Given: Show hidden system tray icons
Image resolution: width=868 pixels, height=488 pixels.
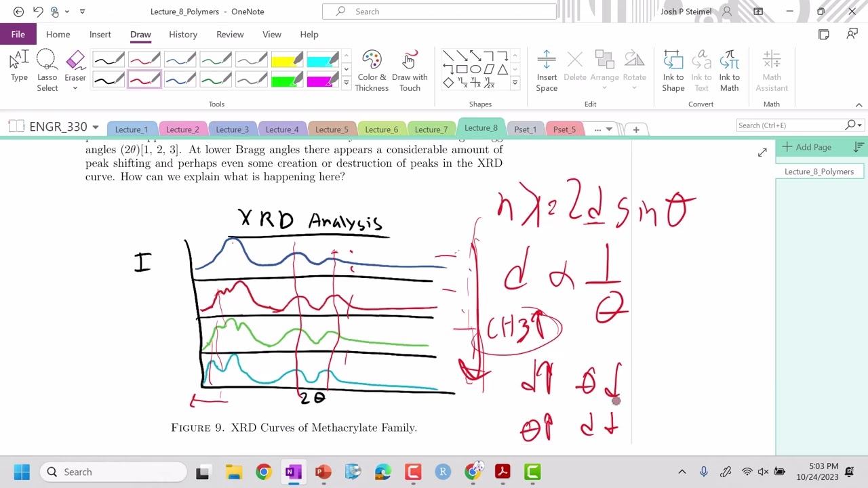Looking at the screenshot, I should tap(682, 472).
